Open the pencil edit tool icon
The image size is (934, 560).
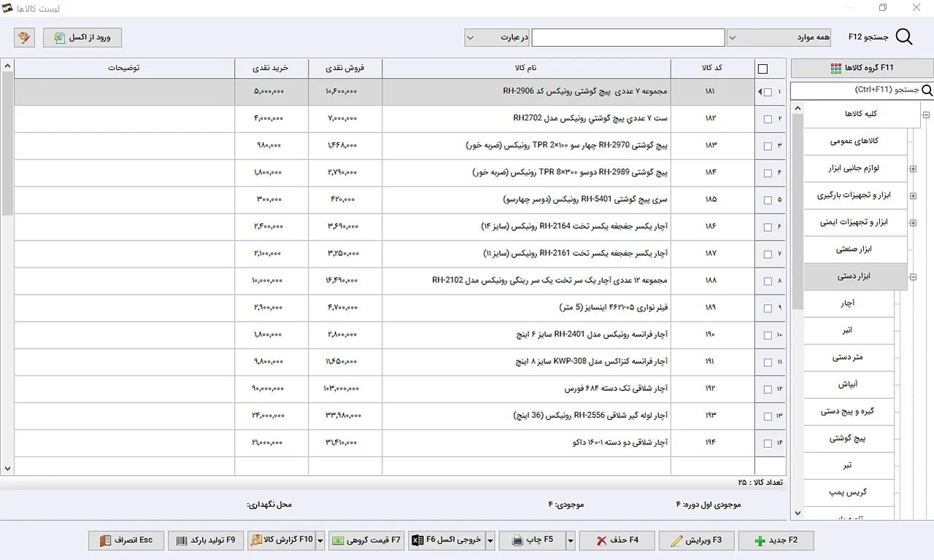click(24, 37)
